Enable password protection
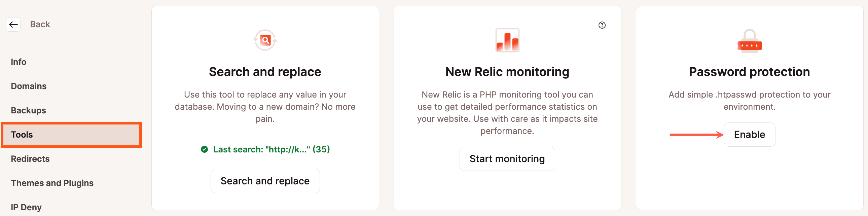 [749, 135]
